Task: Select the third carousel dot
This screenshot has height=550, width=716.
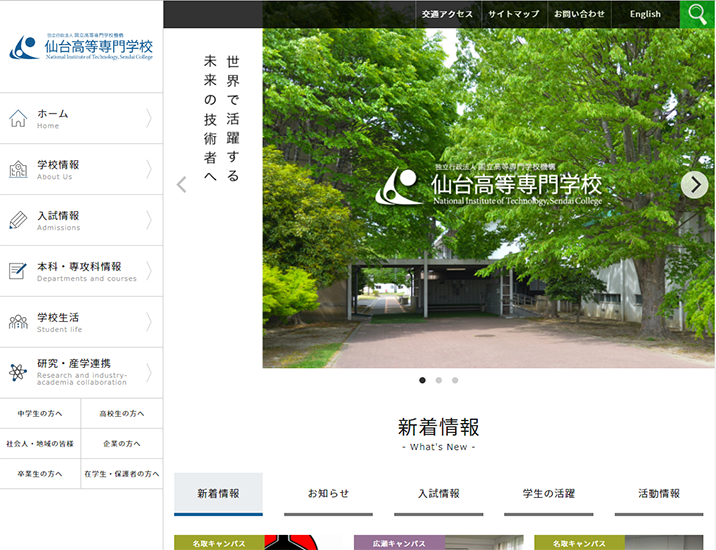Action: (x=455, y=380)
